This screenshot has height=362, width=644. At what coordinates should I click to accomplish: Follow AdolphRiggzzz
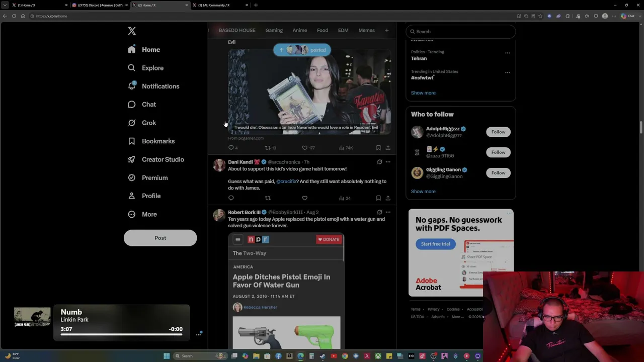pyautogui.click(x=498, y=132)
